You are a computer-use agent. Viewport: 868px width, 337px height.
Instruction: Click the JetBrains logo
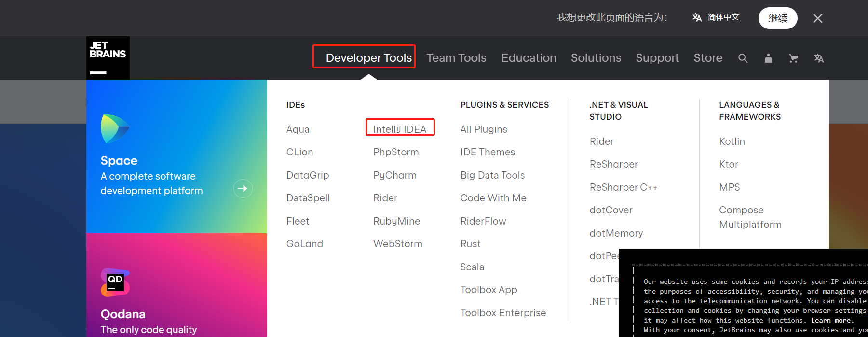(108, 58)
